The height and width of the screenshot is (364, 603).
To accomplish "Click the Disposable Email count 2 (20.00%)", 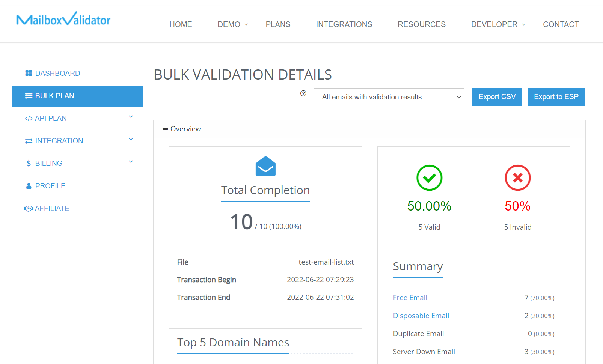I will 539,316.
